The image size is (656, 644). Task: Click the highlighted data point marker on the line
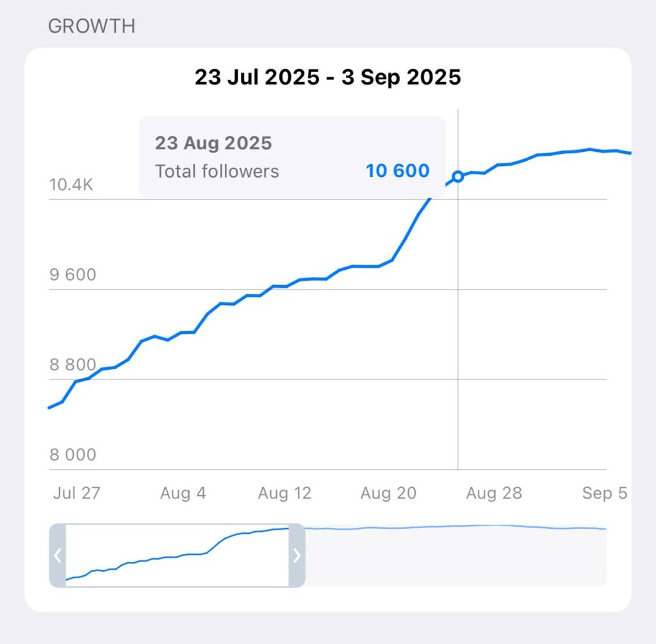[x=457, y=176]
